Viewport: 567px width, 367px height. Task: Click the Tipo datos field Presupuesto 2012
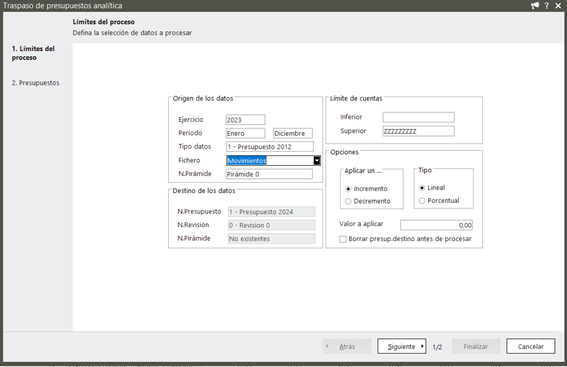(270, 147)
